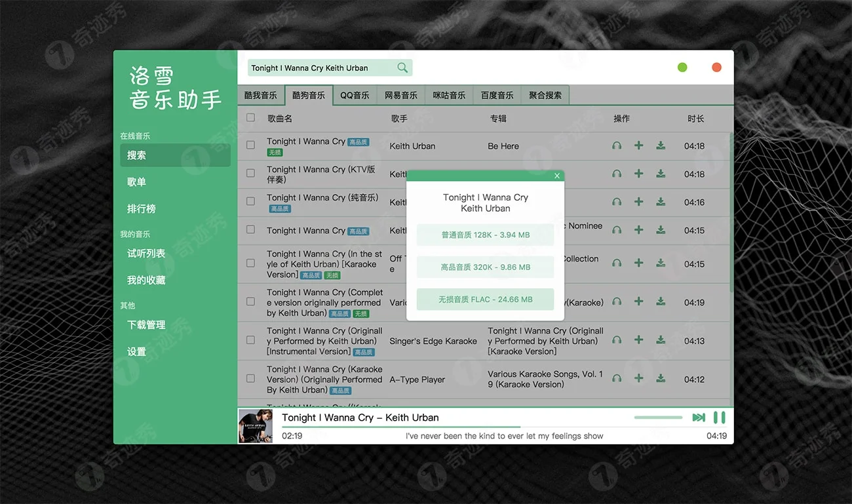Preview the first Keith Urban song with headphone icon
852x504 pixels.
616,145
